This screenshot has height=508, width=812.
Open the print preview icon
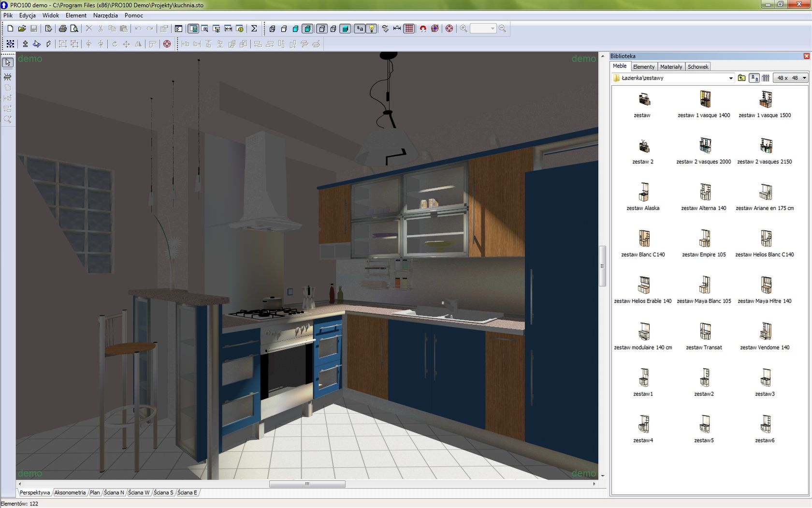(74, 29)
